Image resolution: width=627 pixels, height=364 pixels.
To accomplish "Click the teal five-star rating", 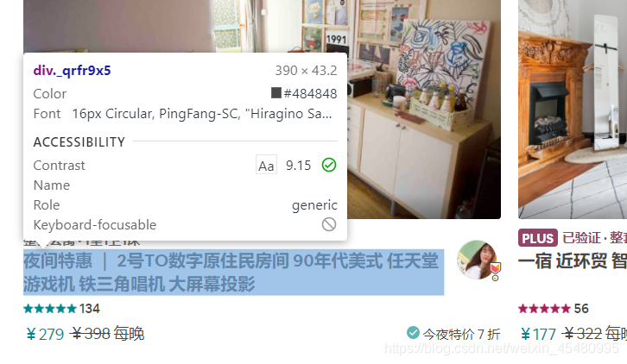I will (50, 309).
